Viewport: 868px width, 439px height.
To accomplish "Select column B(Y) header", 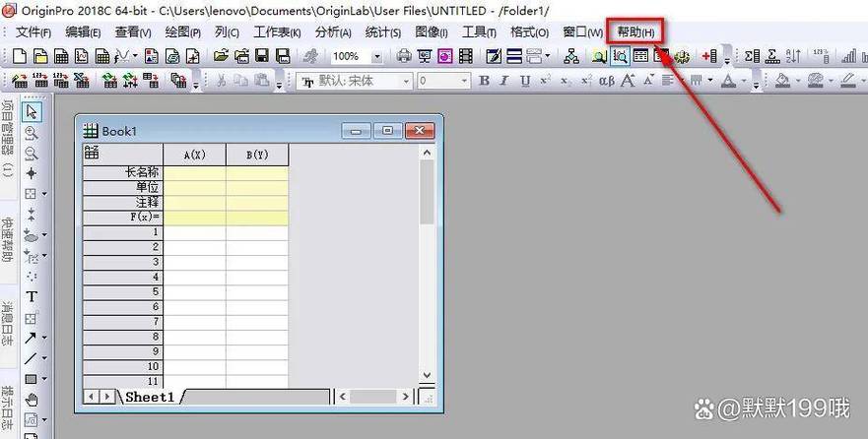I will [257, 155].
